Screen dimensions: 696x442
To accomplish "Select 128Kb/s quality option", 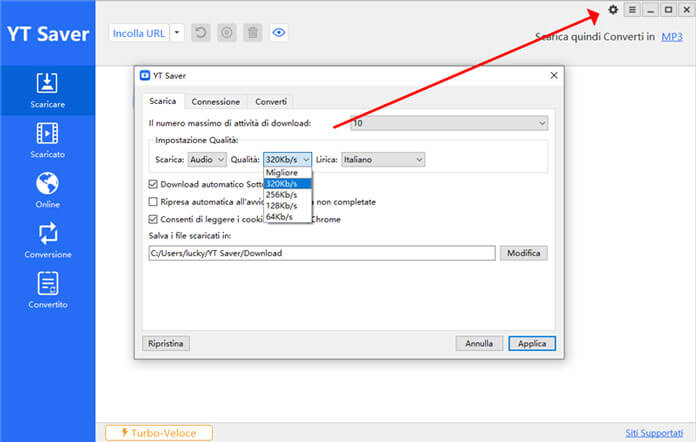I will 288,206.
